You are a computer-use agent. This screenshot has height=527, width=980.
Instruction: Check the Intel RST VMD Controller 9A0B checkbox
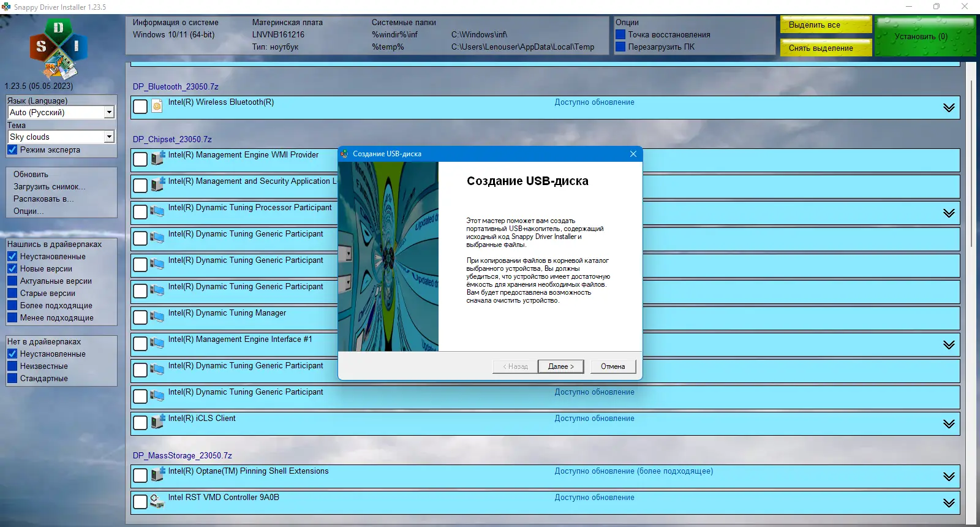tap(140, 502)
